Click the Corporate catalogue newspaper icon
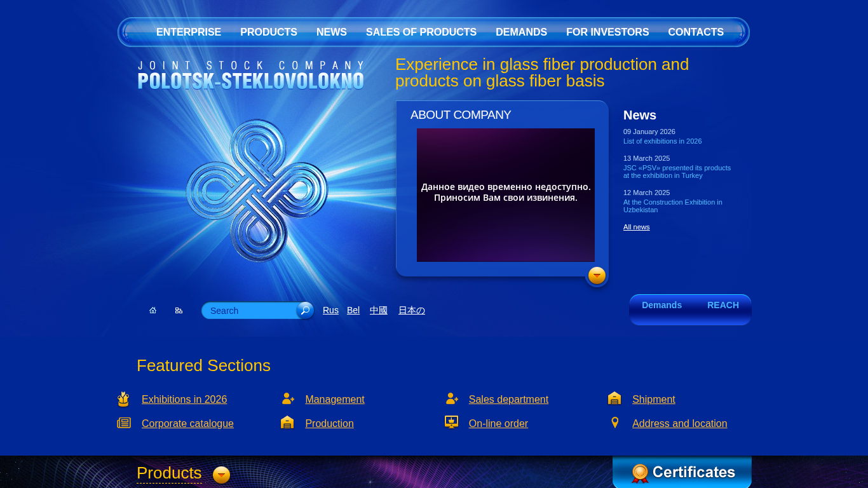Screen dimensions: 868x488 pyautogui.click(x=124, y=423)
